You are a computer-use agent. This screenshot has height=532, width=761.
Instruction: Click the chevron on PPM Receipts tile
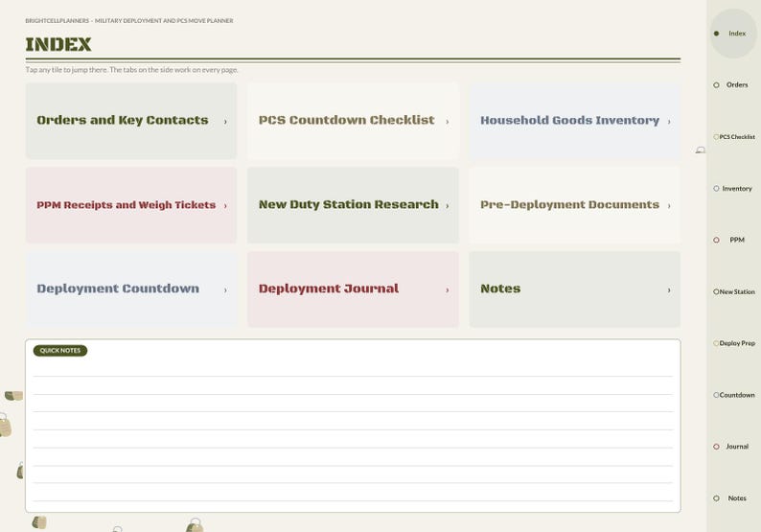tap(225, 206)
